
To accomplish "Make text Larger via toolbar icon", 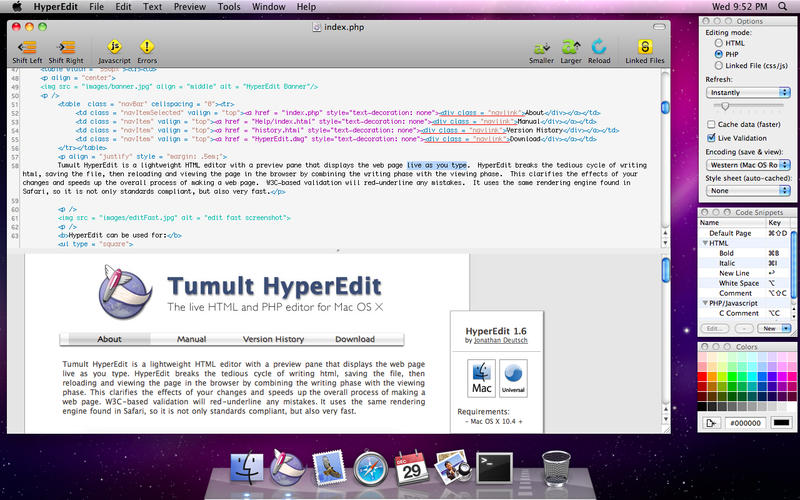I will pyautogui.click(x=571, y=47).
